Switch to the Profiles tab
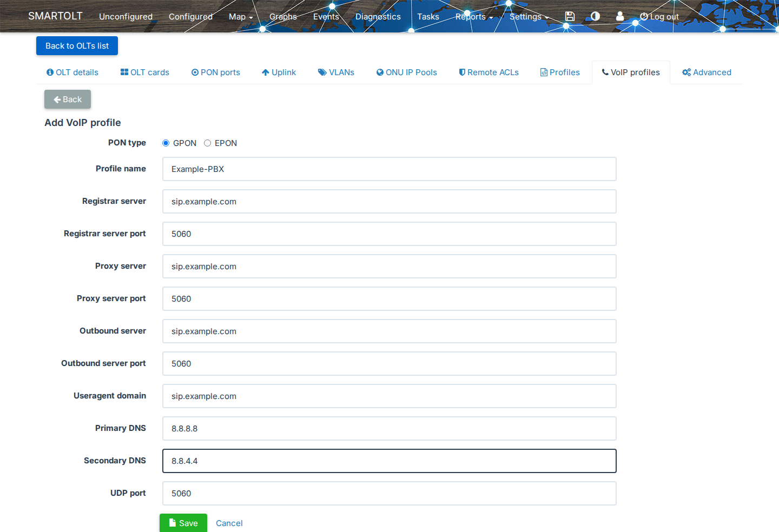Image resolution: width=779 pixels, height=532 pixels. pos(560,72)
